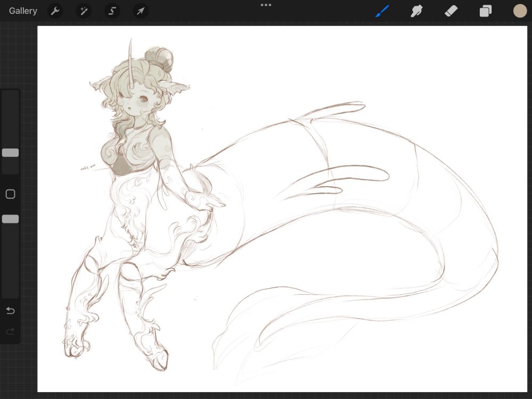Open the Brush Library via brush icon
Screen dimensions: 532x399
click(x=382, y=11)
